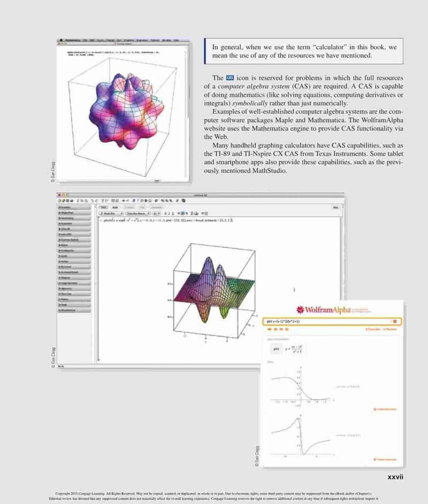Viewport: 428px width, 504px height.
Task: Click the back arrow icon in Maple toolbar
Action: click(x=124, y=201)
